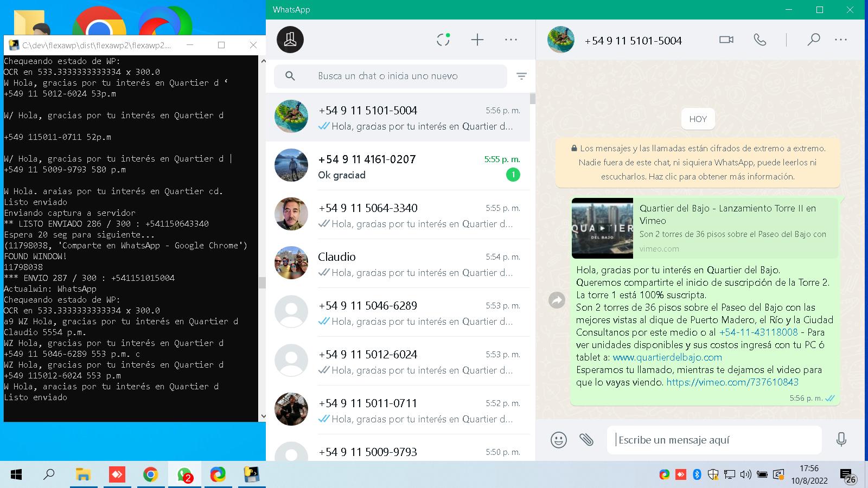Start a new chat with the plus icon
Screen dimensions: 868x488
pos(477,40)
